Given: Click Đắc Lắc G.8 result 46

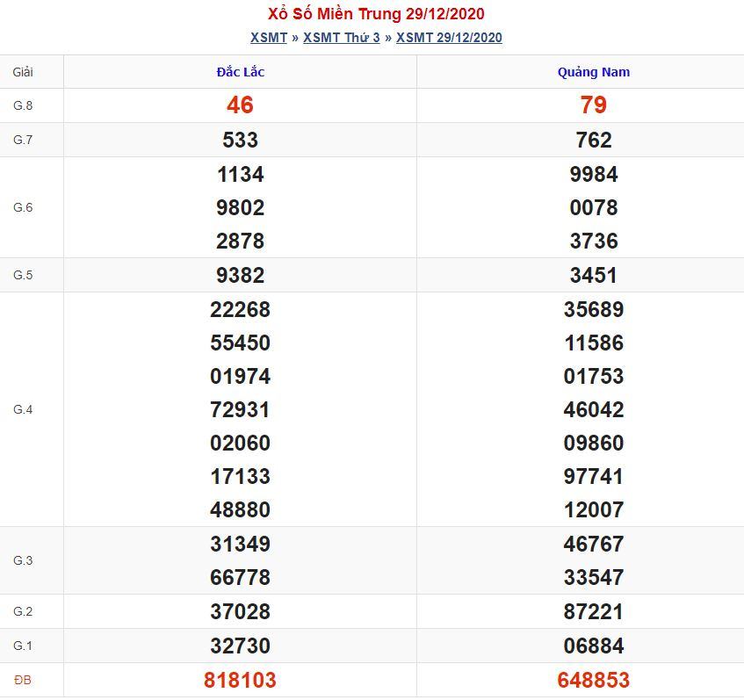Looking at the screenshot, I should coord(240,105).
